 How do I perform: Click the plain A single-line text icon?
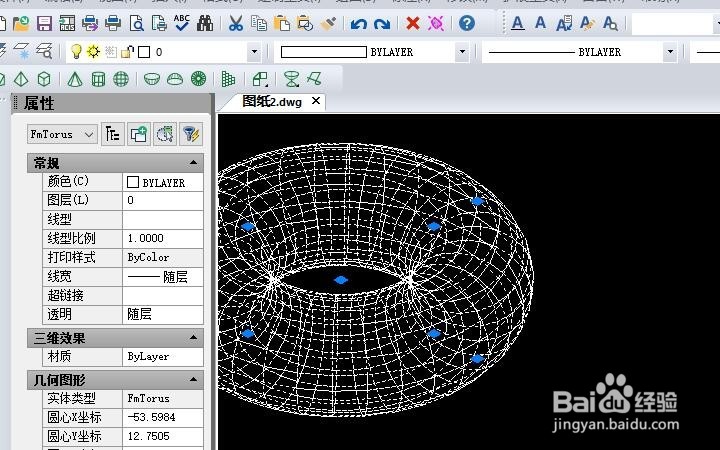coord(540,22)
